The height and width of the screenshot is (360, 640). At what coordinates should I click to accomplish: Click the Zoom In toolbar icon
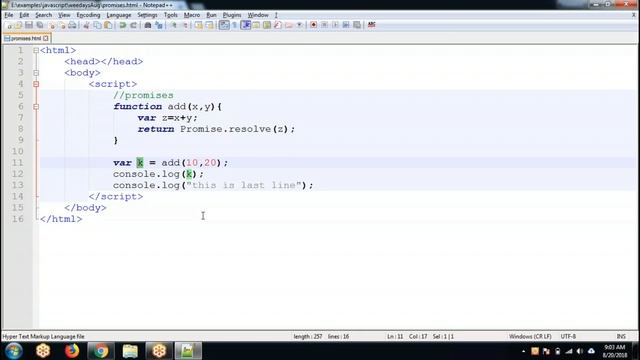pyautogui.click(x=173, y=25)
